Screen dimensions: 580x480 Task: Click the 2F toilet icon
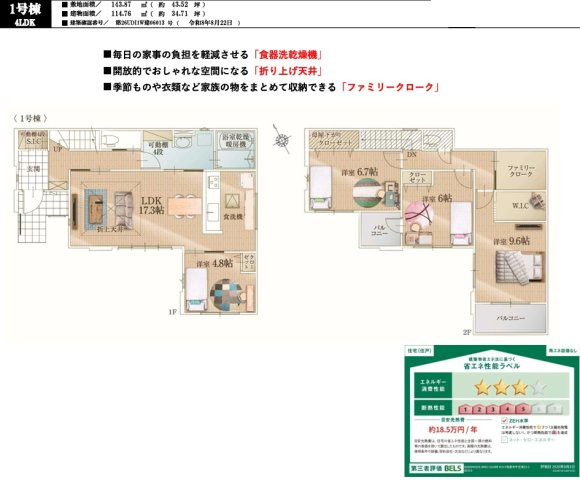433,140
